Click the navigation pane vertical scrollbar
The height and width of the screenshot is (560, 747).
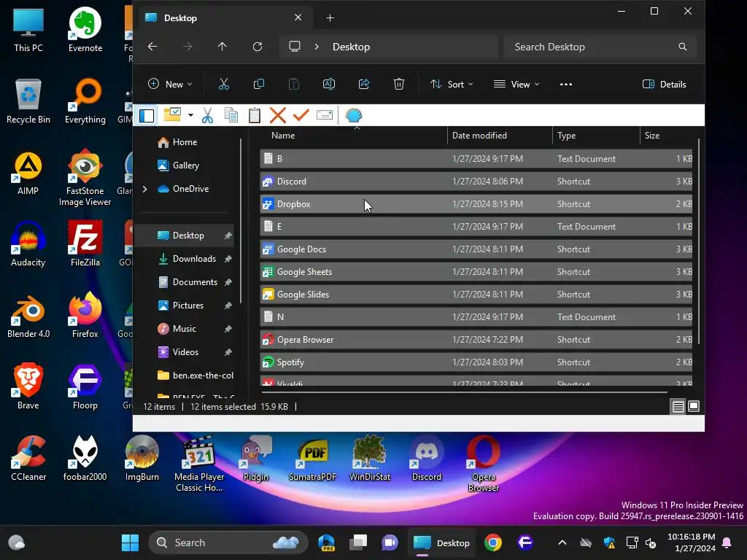pos(241,221)
